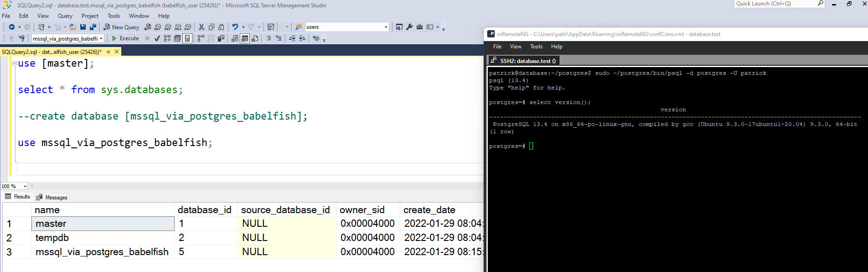This screenshot has width=868, height=272.
Task: Open the Project menu in SSMS
Action: point(90,16)
